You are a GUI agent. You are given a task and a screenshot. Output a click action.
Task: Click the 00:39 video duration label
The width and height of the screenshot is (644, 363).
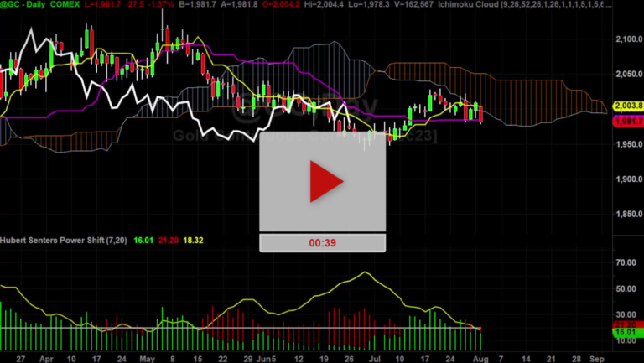[x=322, y=243]
